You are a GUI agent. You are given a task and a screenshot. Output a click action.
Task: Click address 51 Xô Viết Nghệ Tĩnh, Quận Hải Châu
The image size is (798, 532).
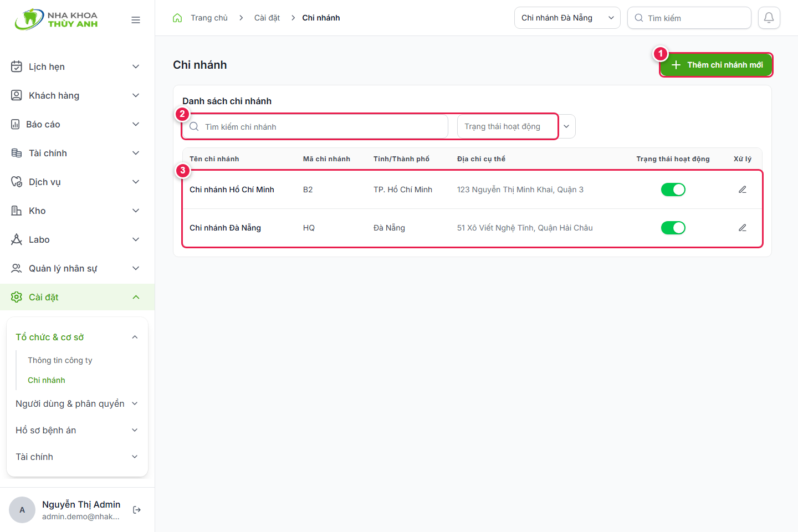(x=525, y=228)
